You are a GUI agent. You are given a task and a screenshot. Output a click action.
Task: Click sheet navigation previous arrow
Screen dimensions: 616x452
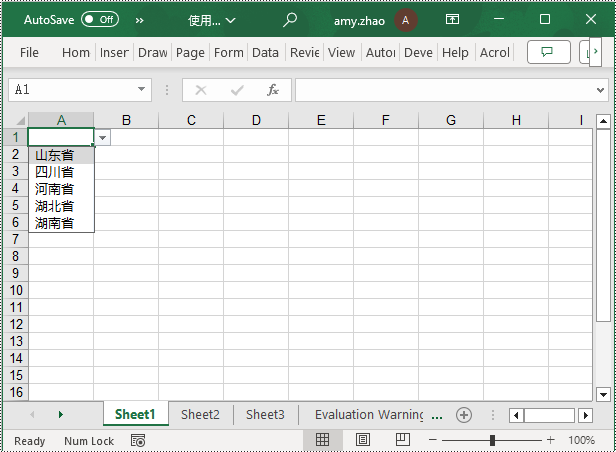pyautogui.click(x=32, y=415)
